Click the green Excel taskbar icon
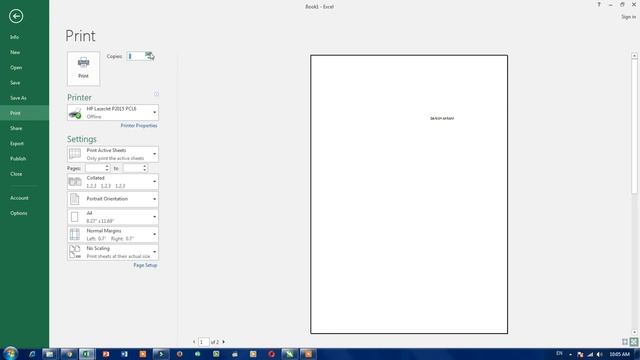 point(87,354)
